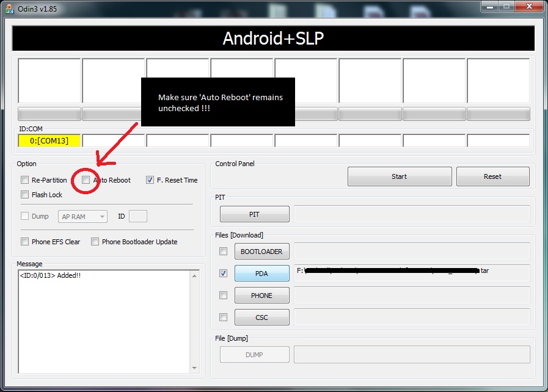
Task: Tick the checkbox beside PHONE button
Action: tap(224, 296)
